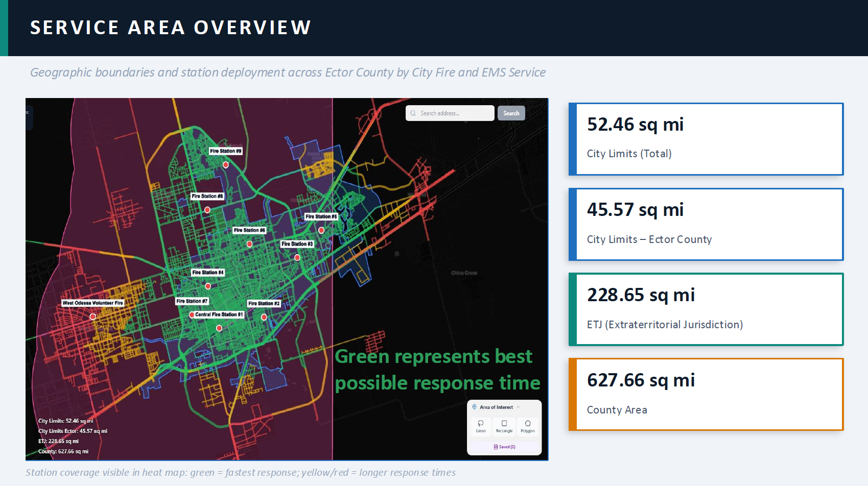Screen dimensions: 868x486
Task: Click the Fire Station #8 red map marker
Action: click(207, 210)
